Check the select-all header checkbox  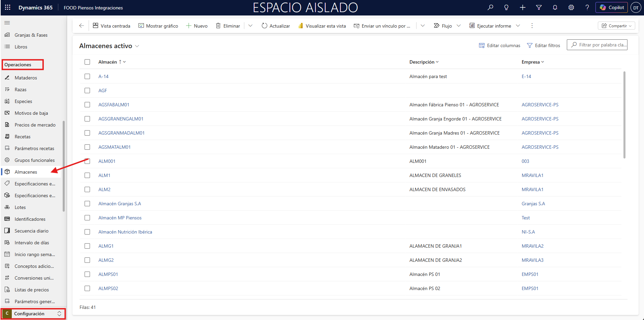(87, 62)
